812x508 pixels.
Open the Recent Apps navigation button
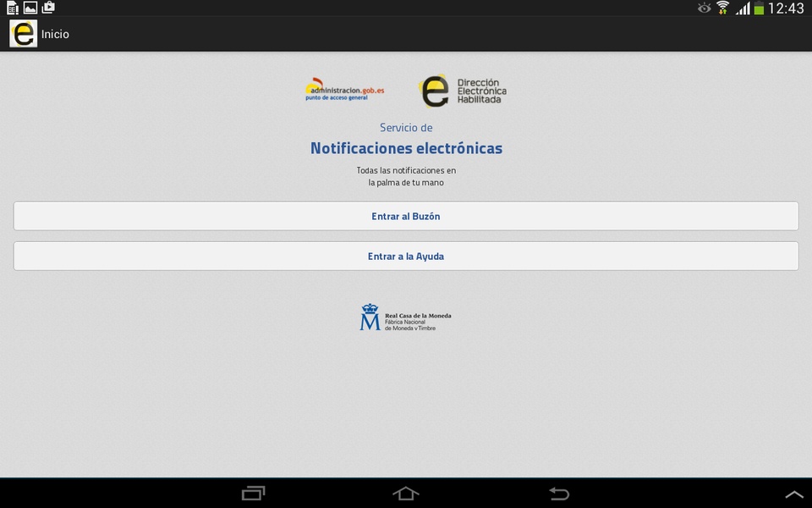(253, 493)
